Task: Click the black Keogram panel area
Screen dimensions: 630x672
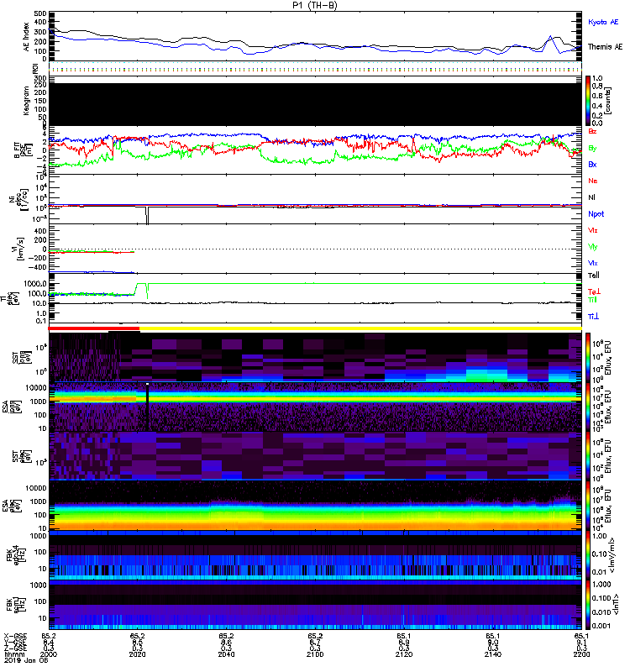Action: tap(315, 104)
